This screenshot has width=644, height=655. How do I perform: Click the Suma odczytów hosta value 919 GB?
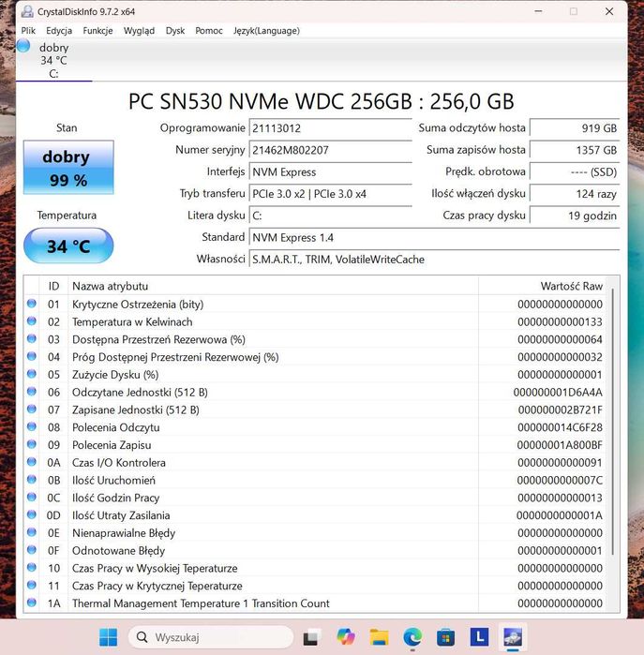(575, 127)
